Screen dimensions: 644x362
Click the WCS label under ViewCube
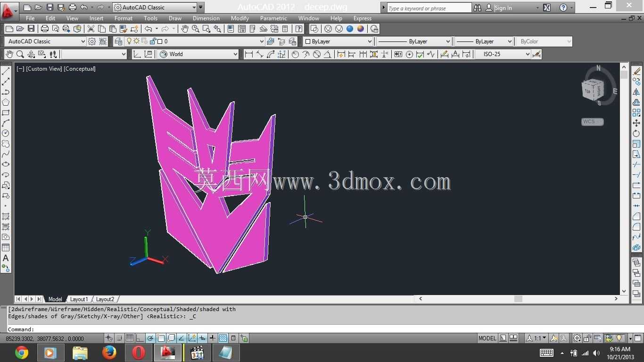[x=592, y=122]
